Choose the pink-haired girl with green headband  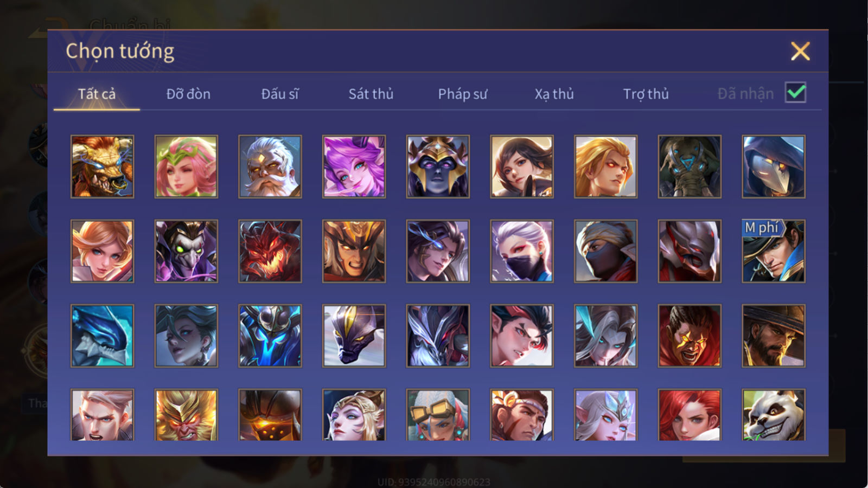pyautogui.click(x=186, y=166)
